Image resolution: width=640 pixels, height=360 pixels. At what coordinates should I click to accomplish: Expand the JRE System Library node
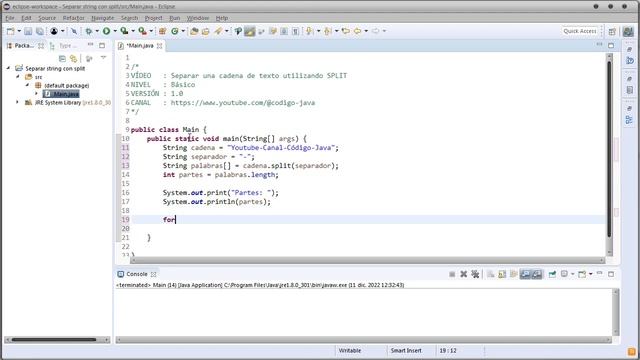18,102
